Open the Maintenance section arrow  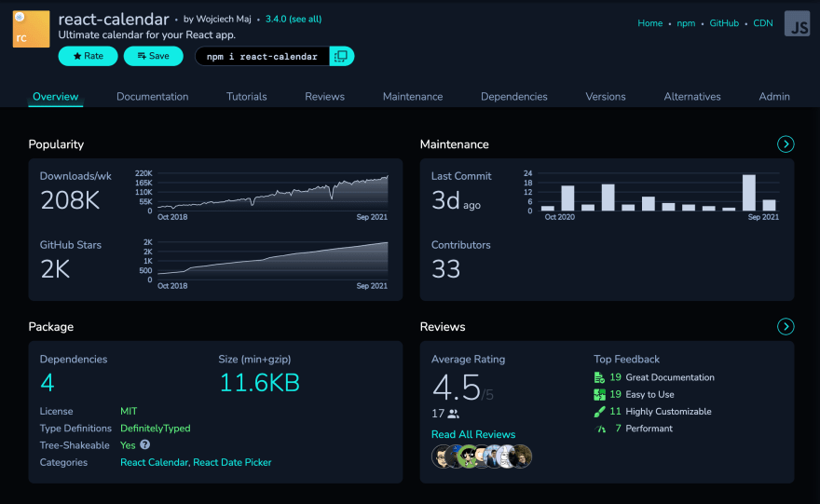pyautogui.click(x=786, y=143)
